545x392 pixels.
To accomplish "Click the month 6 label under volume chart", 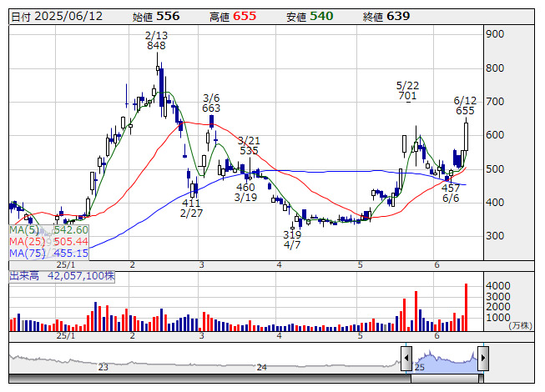I will tap(437, 336).
